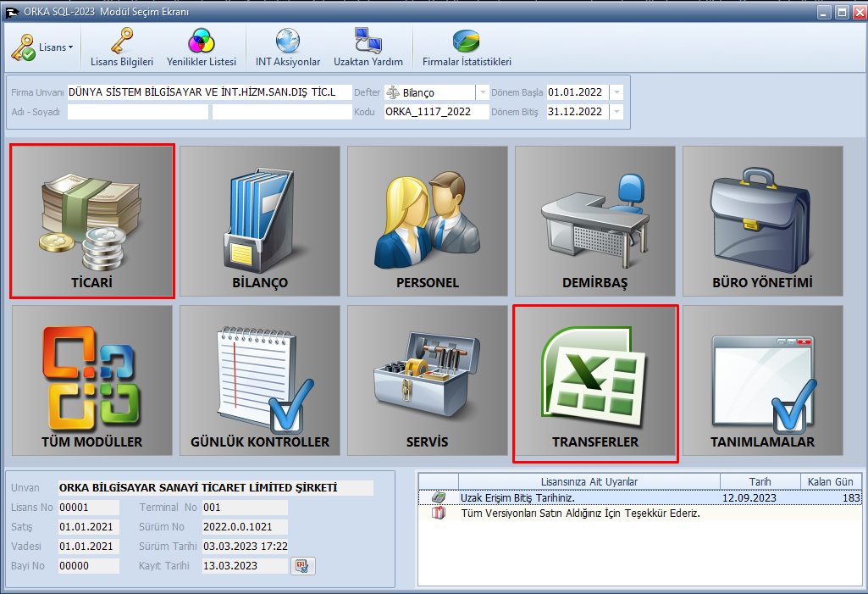Click Lisans Bilgileri toolbar button
Screen dimensions: 868x594
(x=122, y=47)
